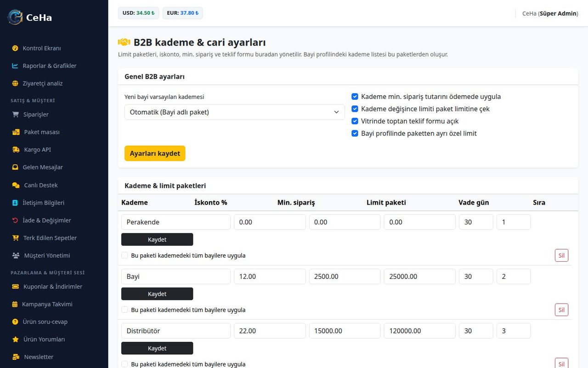Click the Kuponlar & İndirimler ticket icon
The image size is (588, 368).
pos(16,287)
